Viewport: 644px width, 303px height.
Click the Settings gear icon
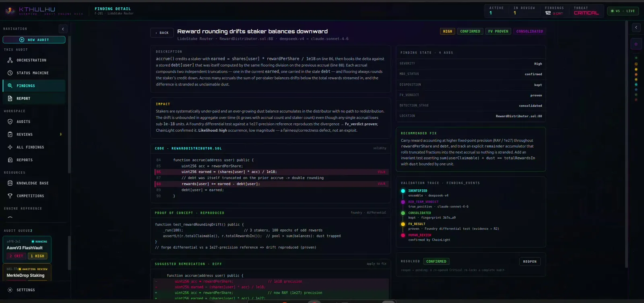(10, 290)
